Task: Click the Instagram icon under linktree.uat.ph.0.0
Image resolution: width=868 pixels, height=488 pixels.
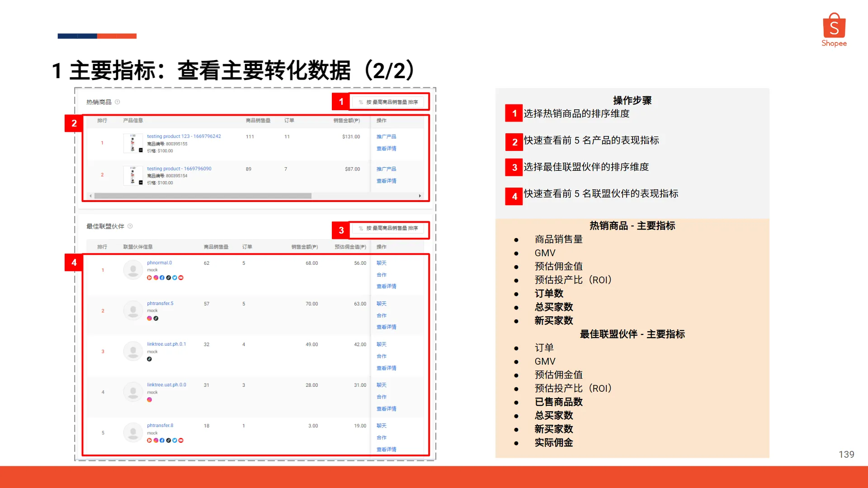Action: 150,400
